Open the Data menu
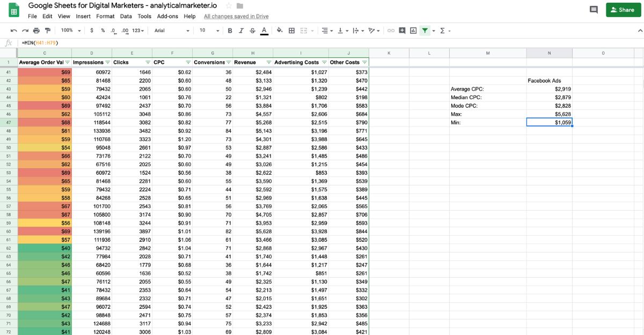644x335 pixels. point(126,16)
